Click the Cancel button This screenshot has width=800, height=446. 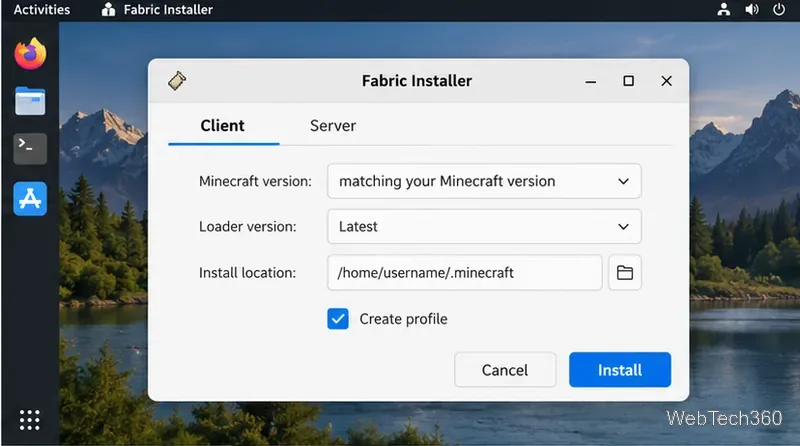tap(505, 369)
